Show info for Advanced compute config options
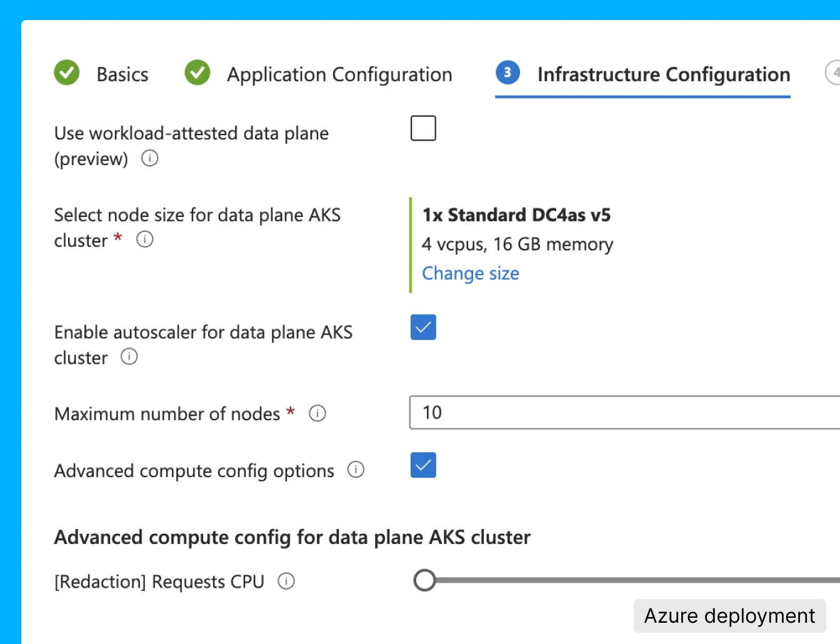This screenshot has height=644, width=840. (x=356, y=470)
